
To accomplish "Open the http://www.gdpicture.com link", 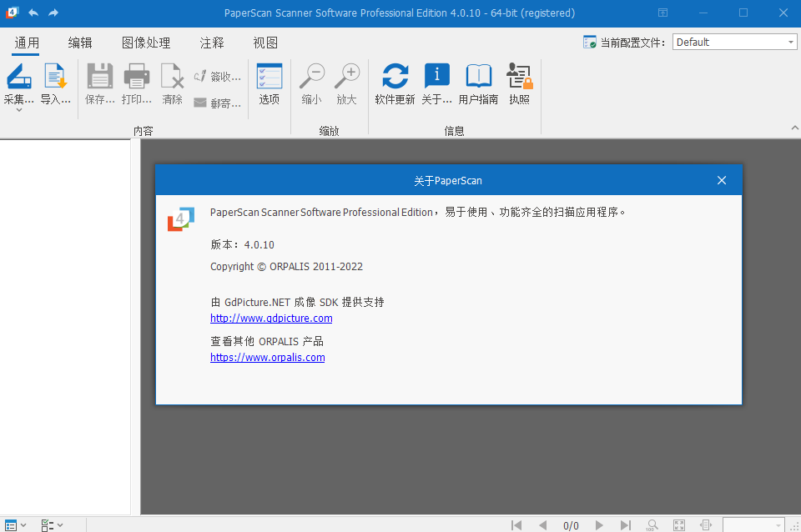I will [x=271, y=318].
